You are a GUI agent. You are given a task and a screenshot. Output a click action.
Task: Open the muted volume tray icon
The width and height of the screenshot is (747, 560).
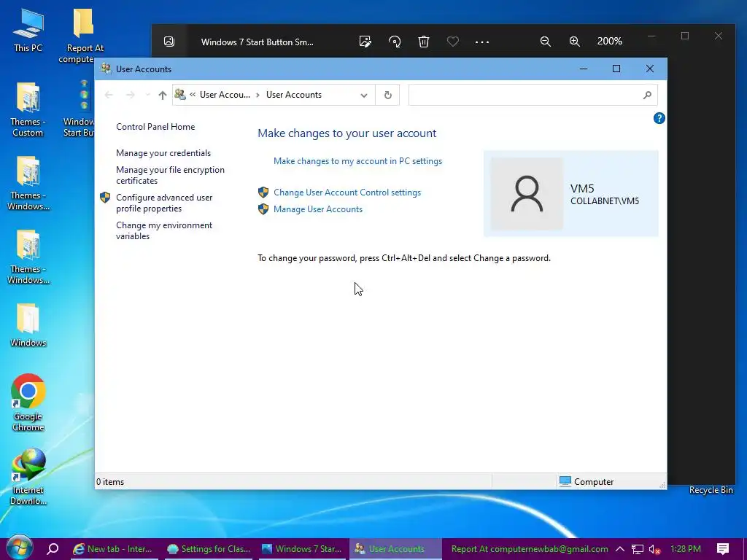[655, 549]
